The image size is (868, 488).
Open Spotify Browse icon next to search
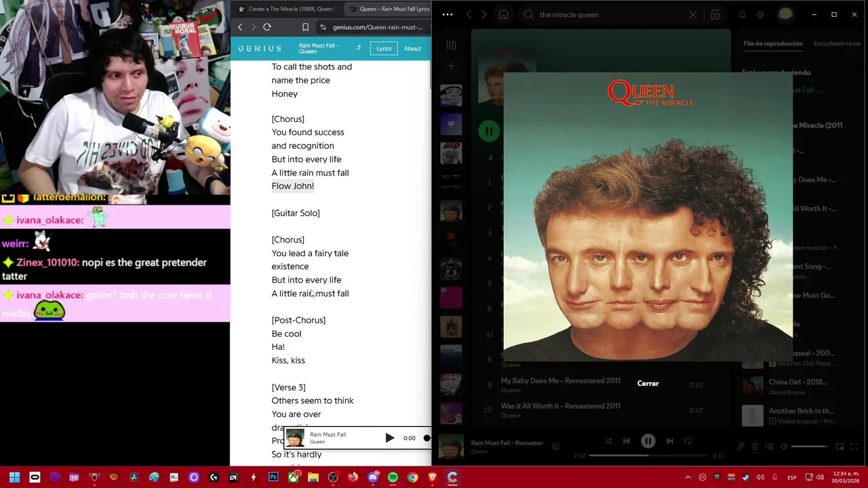[x=715, y=14]
